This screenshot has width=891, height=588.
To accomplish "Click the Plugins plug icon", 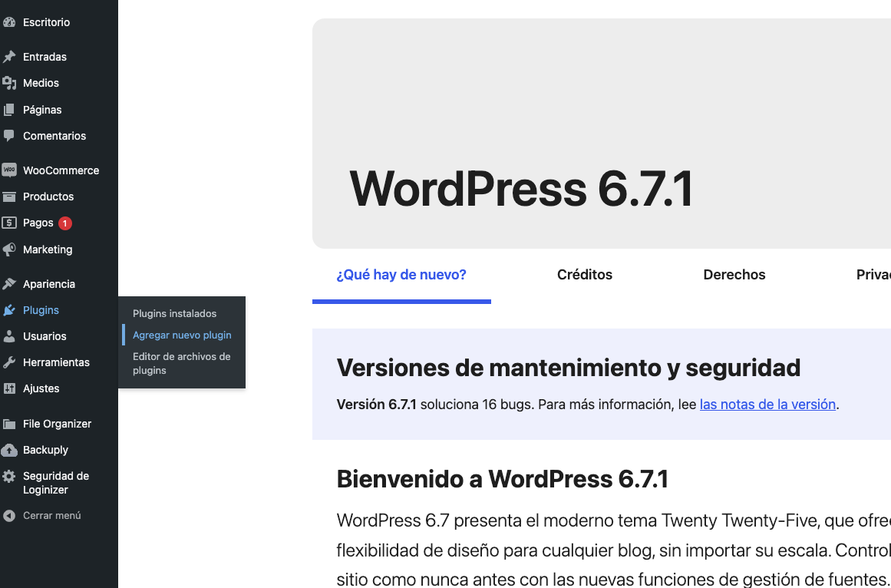I will click(x=9, y=309).
